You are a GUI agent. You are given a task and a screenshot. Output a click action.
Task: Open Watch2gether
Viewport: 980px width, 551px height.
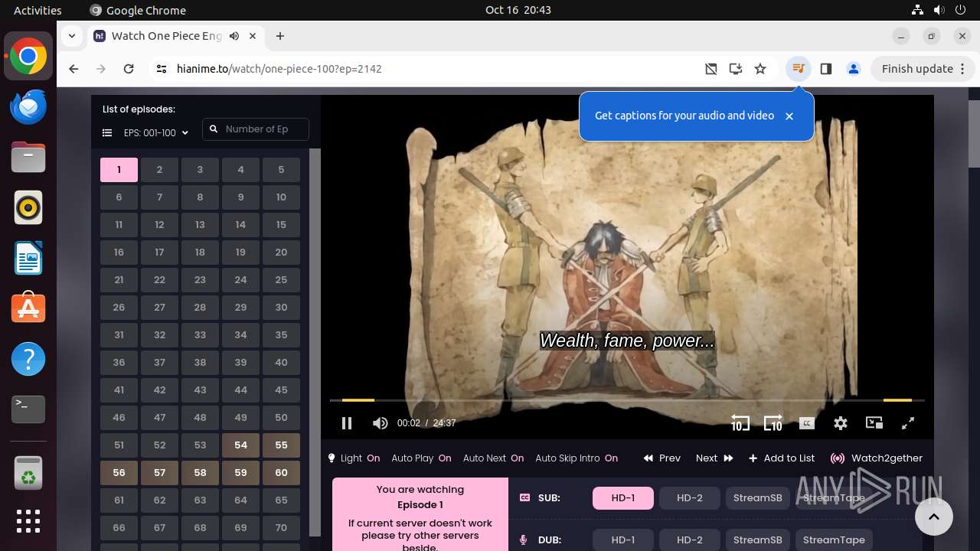pos(877,458)
